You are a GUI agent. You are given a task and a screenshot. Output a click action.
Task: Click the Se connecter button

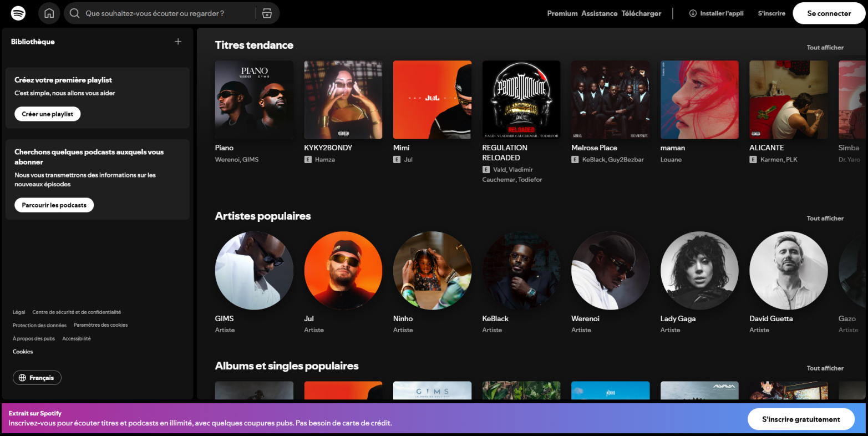(829, 13)
